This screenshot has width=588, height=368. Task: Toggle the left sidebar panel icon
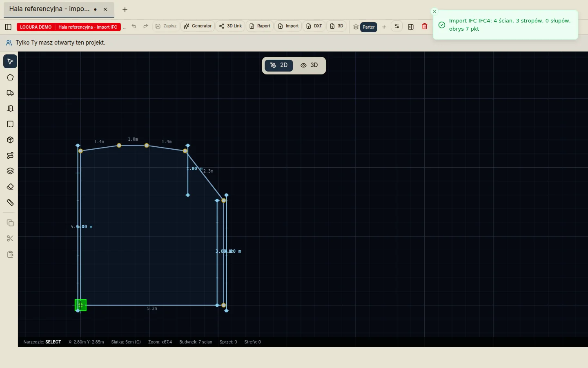point(8,27)
